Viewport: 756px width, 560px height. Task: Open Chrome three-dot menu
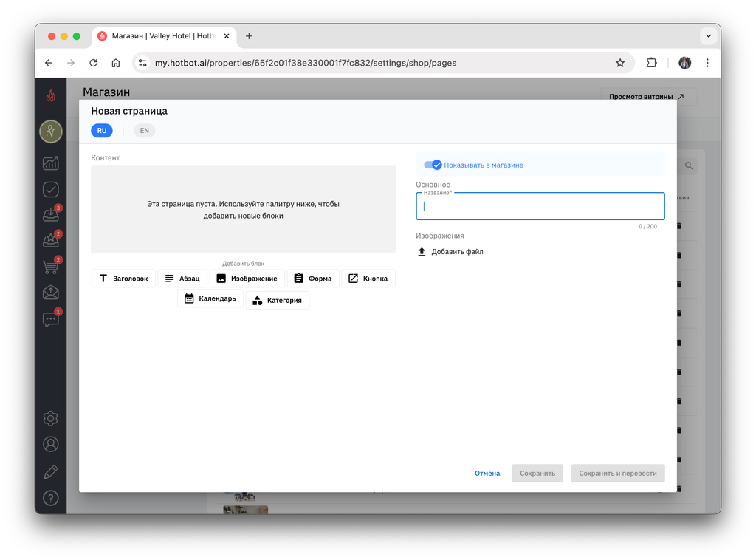coord(707,63)
